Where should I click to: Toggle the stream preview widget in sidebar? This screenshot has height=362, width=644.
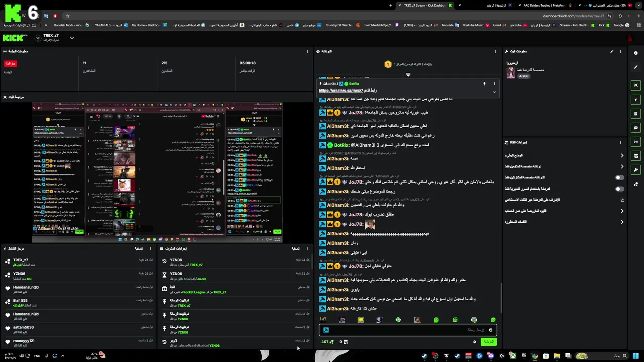[x=636, y=85]
